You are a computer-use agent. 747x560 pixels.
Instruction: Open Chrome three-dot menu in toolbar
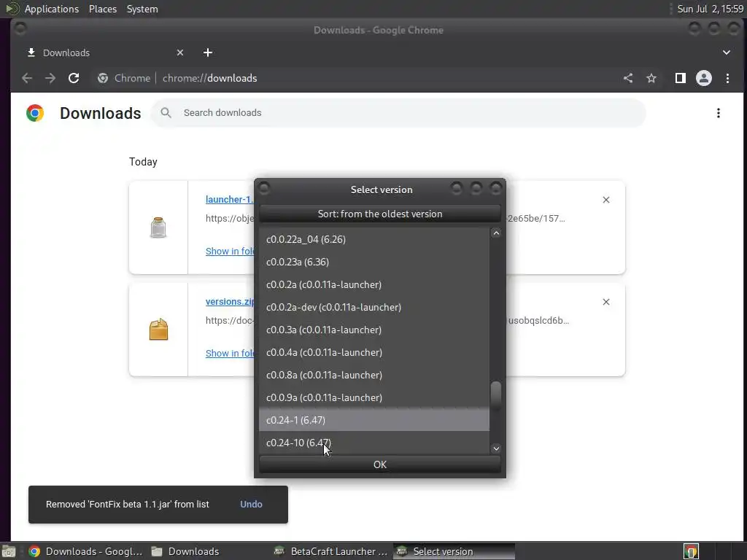(x=727, y=78)
